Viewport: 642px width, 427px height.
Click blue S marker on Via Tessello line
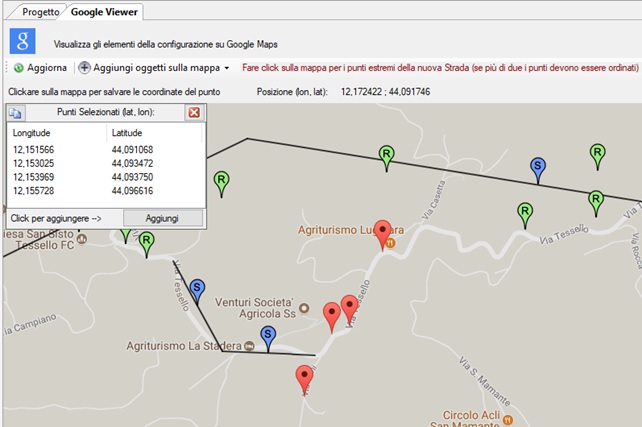tap(197, 291)
